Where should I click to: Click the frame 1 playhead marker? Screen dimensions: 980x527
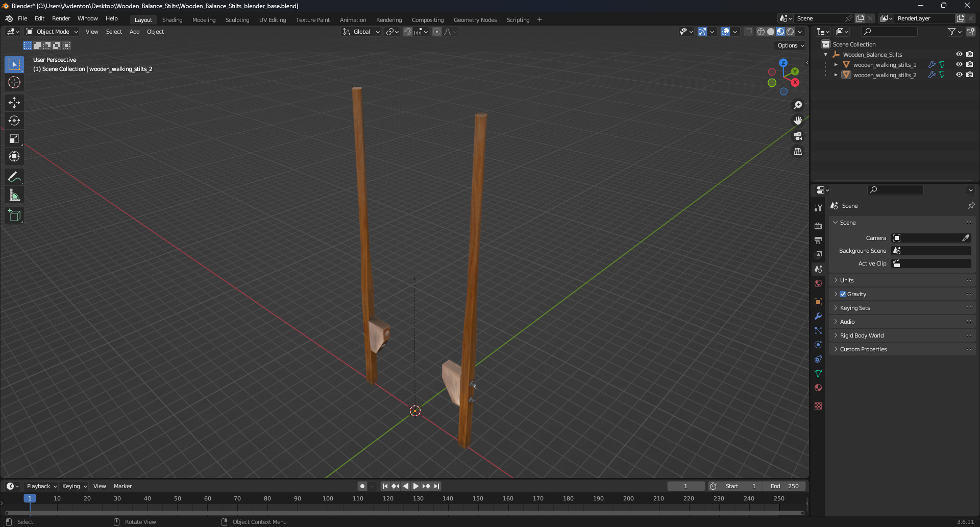pos(30,498)
